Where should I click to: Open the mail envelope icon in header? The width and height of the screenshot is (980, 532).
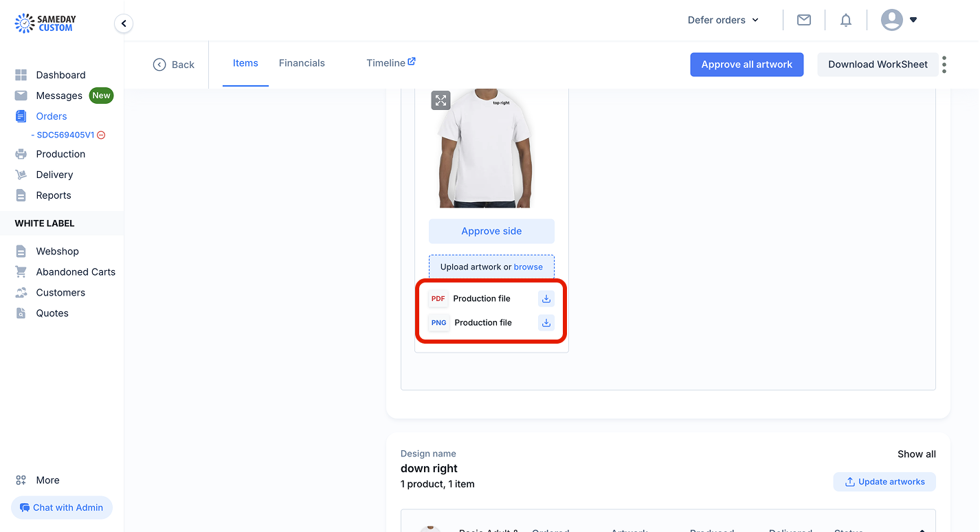point(804,20)
